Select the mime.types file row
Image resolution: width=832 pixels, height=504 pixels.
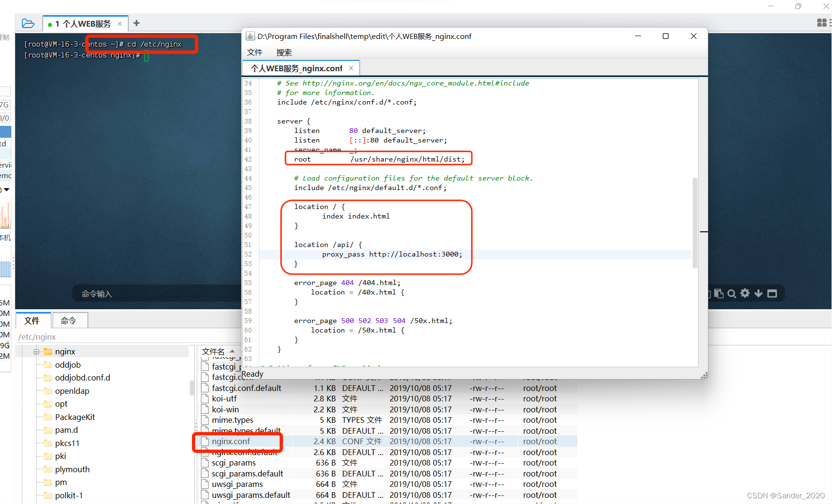point(388,420)
